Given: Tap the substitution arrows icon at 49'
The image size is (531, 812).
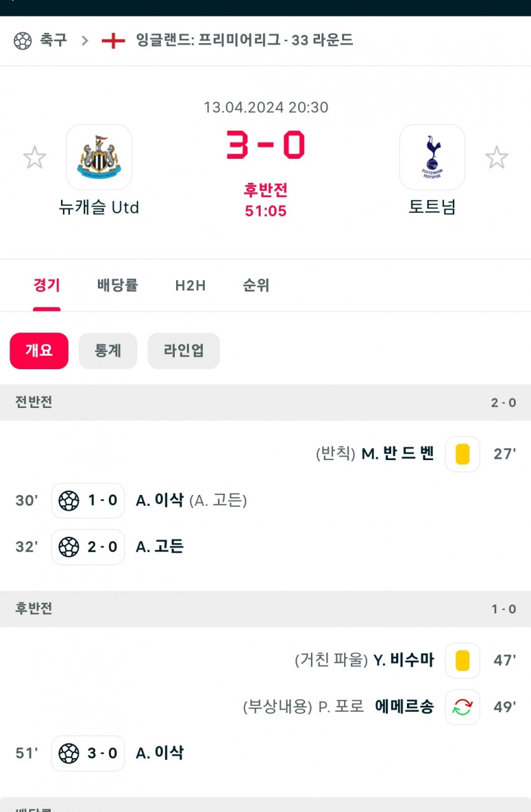Looking at the screenshot, I should (462, 707).
